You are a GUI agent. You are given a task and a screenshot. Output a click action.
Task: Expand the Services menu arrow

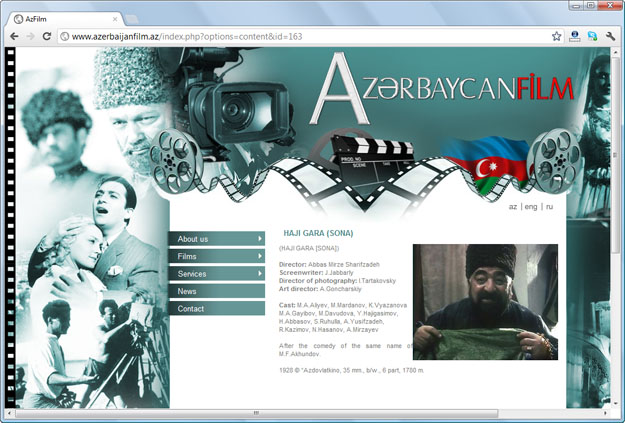click(x=260, y=274)
